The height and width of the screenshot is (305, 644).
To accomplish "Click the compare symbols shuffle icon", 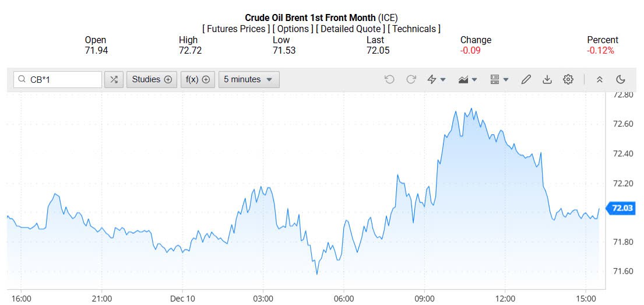I will tap(114, 79).
